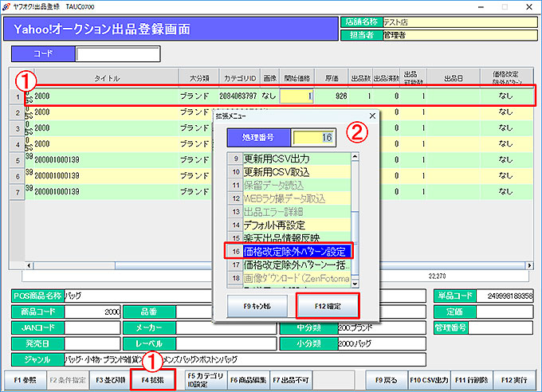Click the 出品日 column header
The width and height of the screenshot is (542, 392).
(x=454, y=78)
